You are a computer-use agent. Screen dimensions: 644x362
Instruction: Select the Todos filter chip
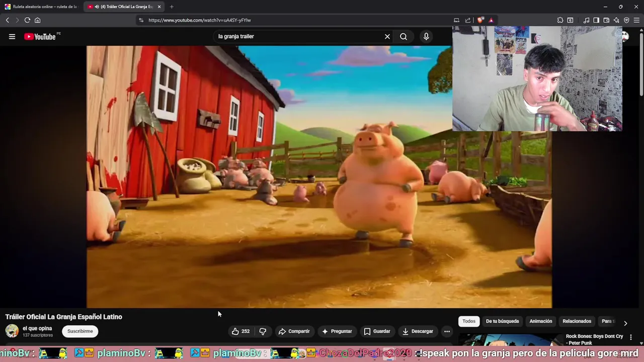[469, 321]
